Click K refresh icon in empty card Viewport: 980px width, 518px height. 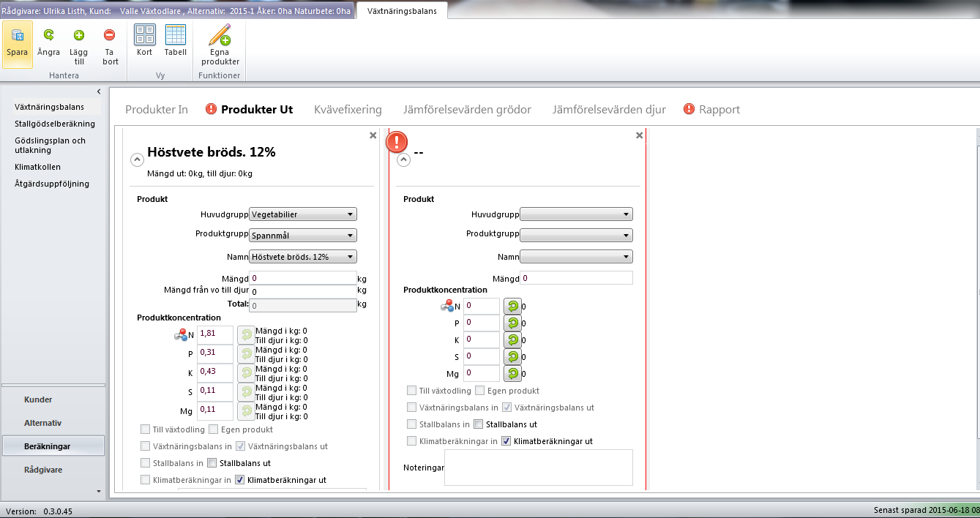512,340
